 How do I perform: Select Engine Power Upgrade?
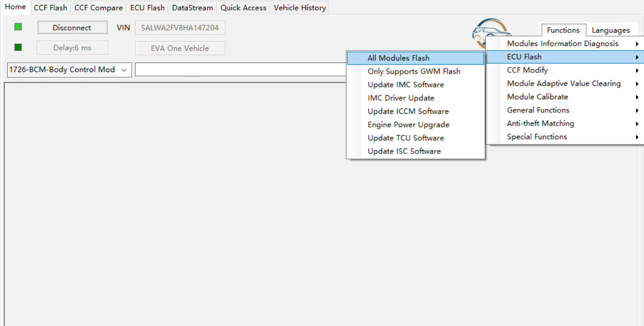coord(416,124)
